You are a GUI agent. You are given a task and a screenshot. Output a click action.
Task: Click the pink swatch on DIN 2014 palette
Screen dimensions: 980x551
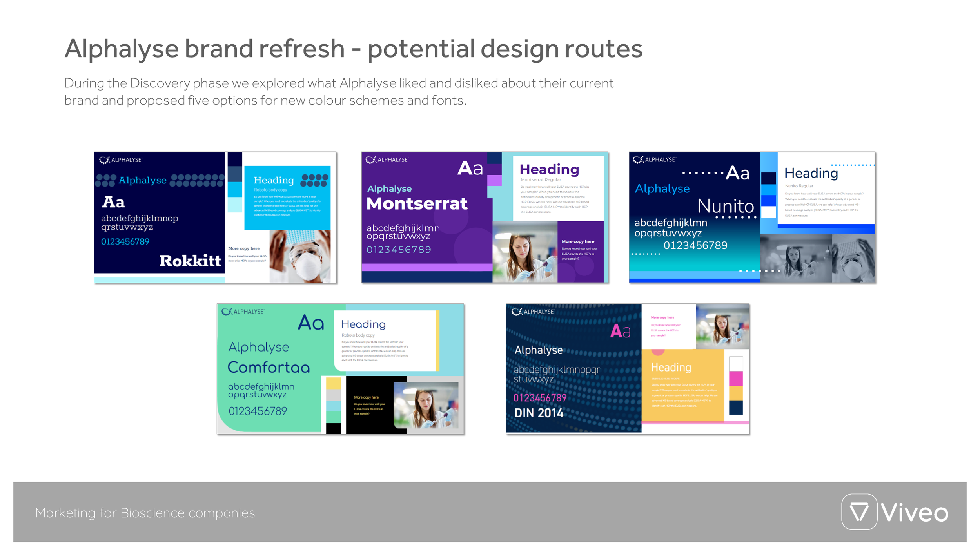coord(736,379)
